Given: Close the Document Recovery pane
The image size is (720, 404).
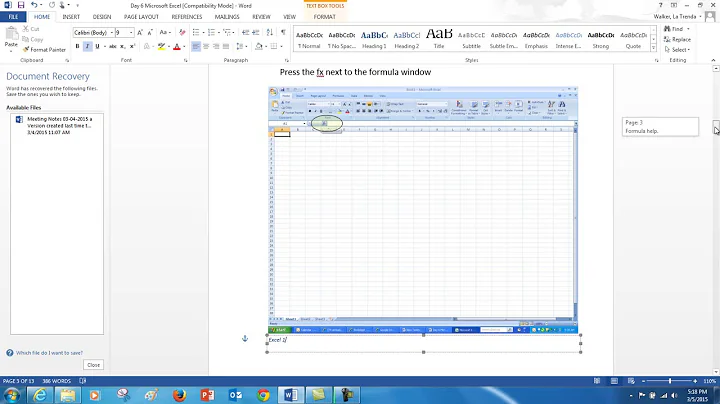Looking at the screenshot, I should pos(94,365).
